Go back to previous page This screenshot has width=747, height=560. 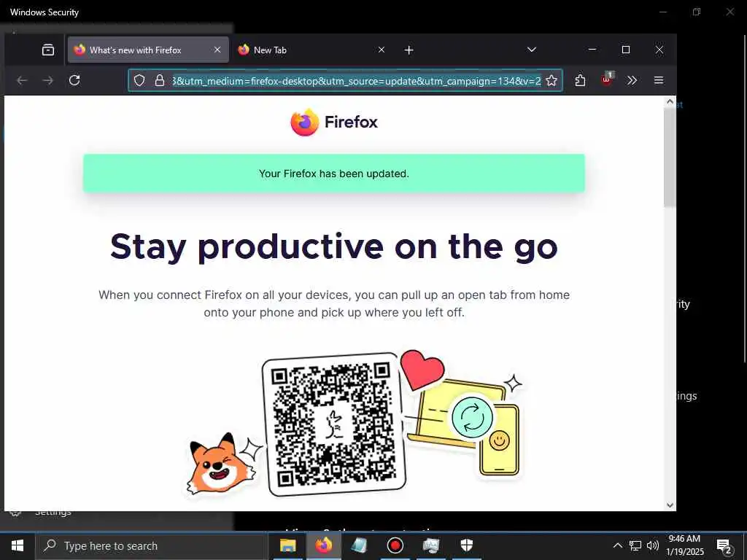pyautogui.click(x=22, y=80)
